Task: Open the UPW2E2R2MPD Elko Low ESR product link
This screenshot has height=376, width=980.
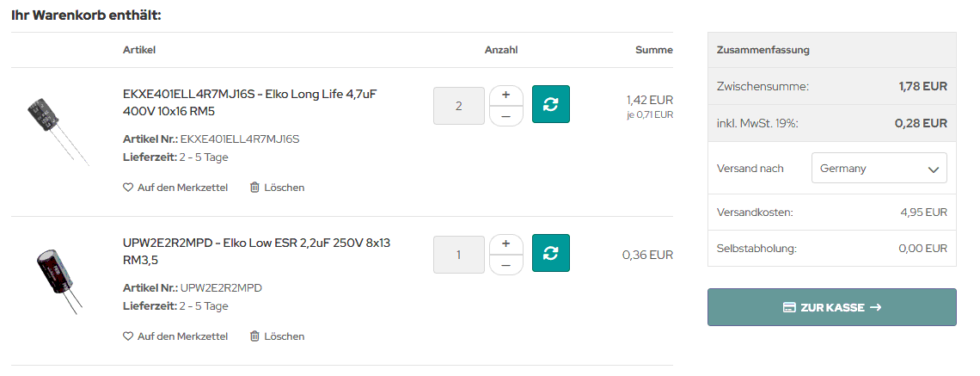Action: pos(257,251)
